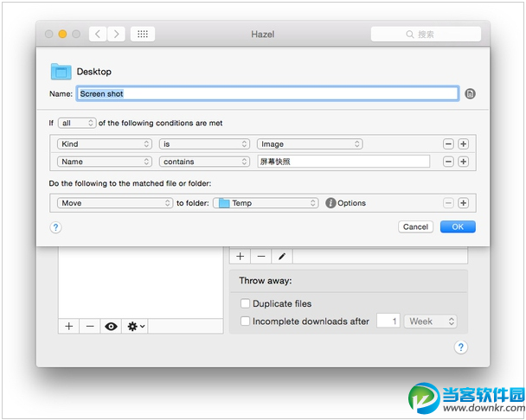Open the Week time unit dropdown
The width and height of the screenshot is (526, 420).
click(x=430, y=321)
